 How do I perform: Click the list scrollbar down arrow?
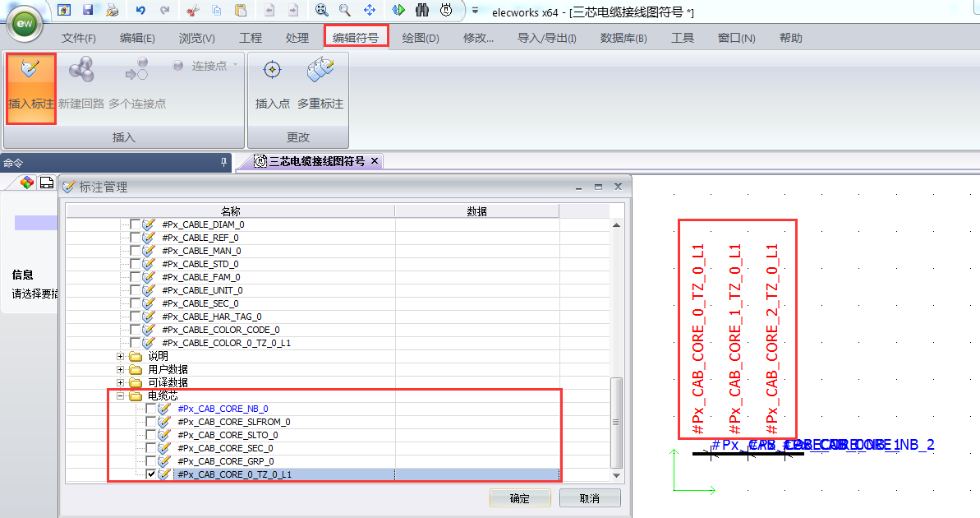(616, 475)
